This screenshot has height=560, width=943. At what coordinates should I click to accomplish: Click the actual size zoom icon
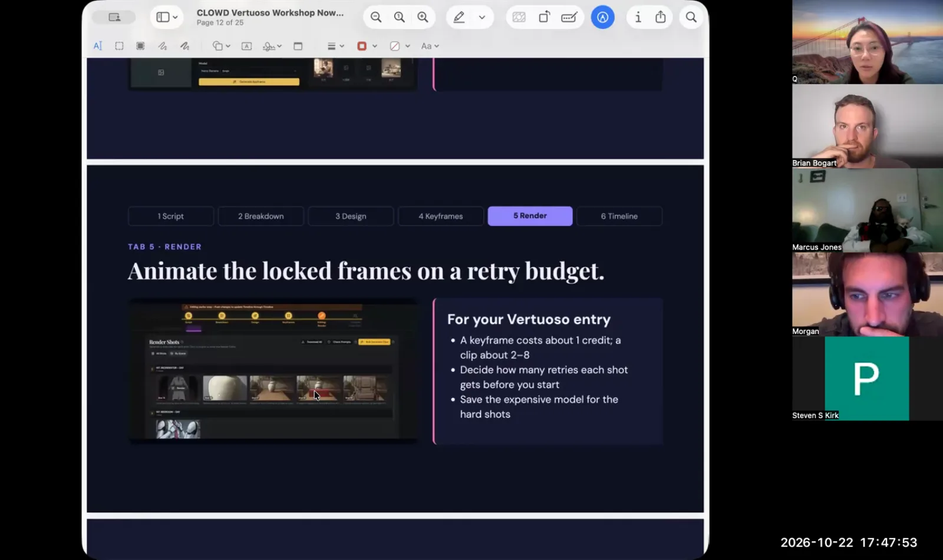click(x=400, y=17)
